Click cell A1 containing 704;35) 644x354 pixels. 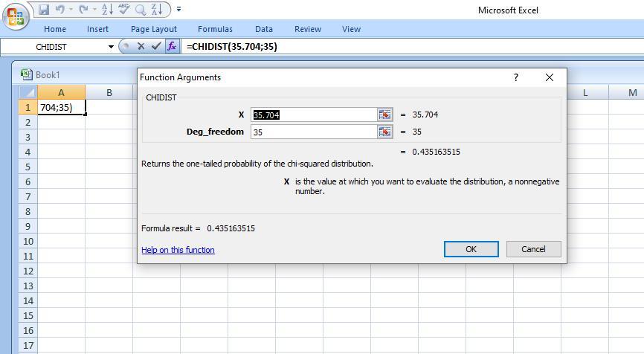pos(61,107)
